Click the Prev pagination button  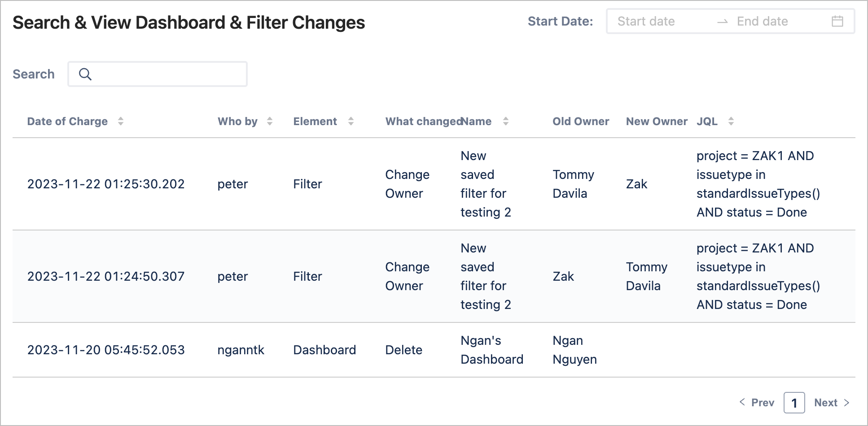(757, 403)
